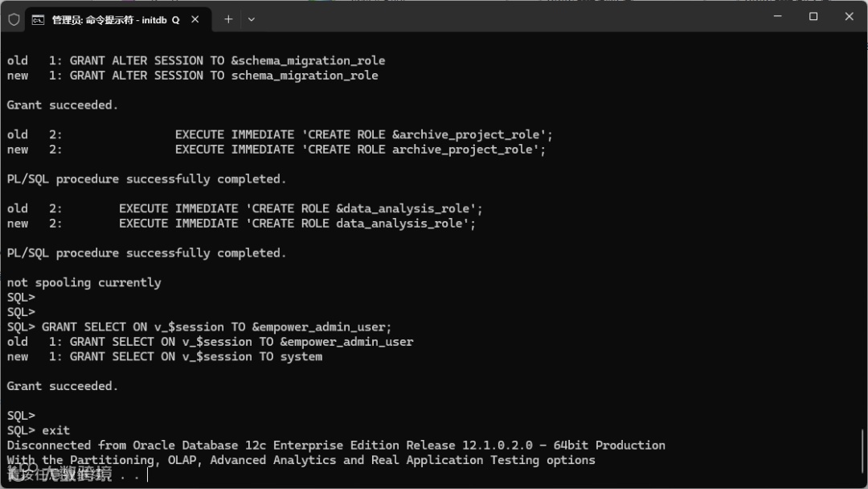Close the initdb command prompt tab
Image resolution: width=868 pixels, height=489 pixels.
tap(195, 19)
